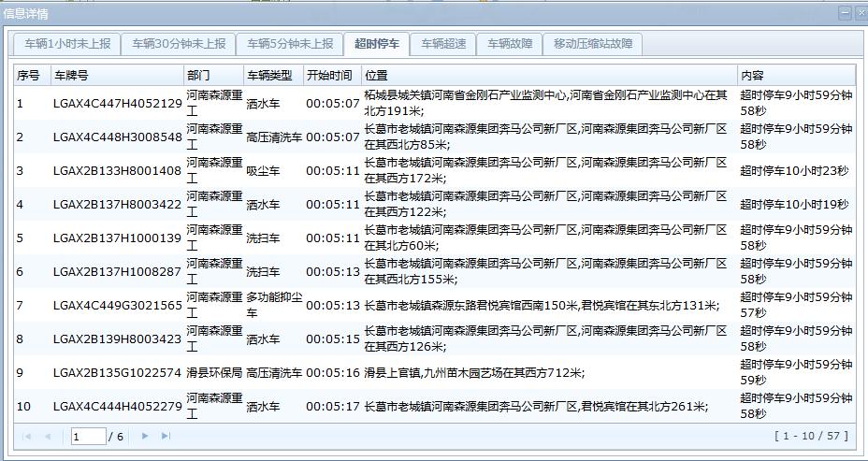Jump to the last page of results
The image size is (868, 461).
(166, 436)
